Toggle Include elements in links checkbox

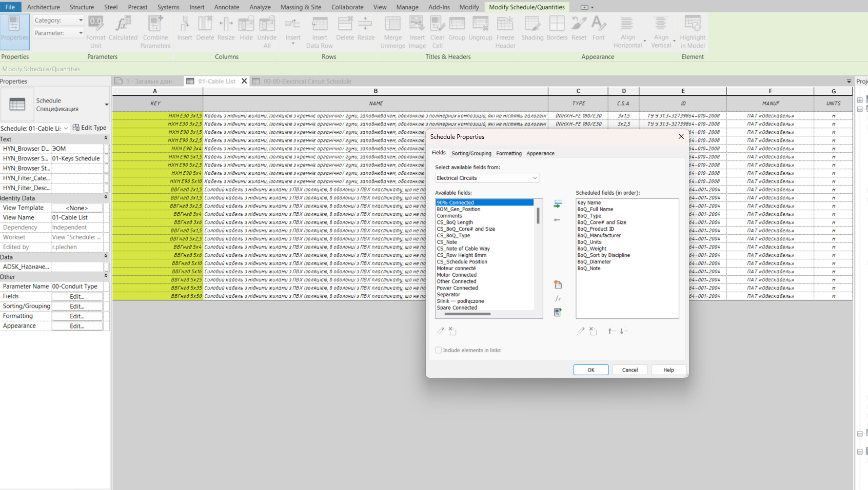(439, 350)
